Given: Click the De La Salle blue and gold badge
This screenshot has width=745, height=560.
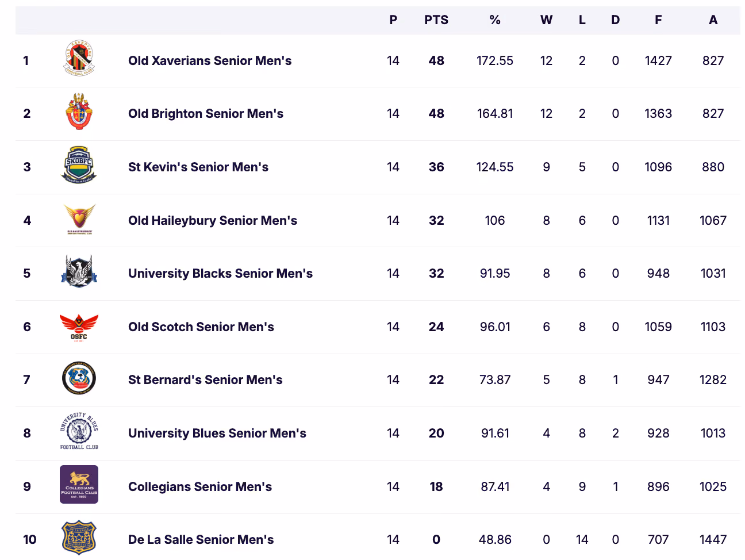Looking at the screenshot, I should pos(79,538).
